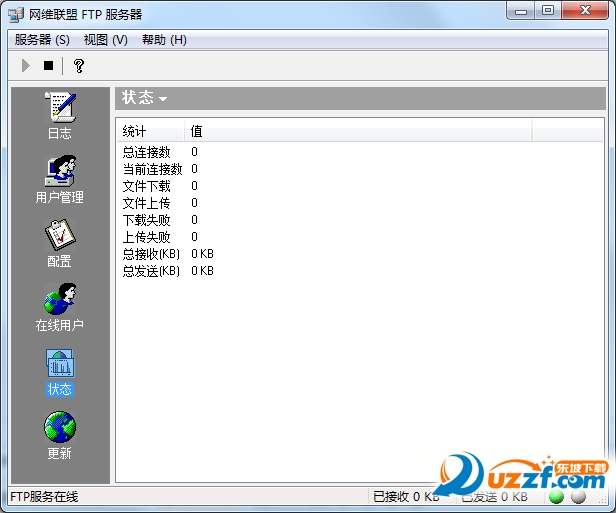Viewport: 616px width, 513px height.
Task: Click the 0 KB value for 总发送
Action: pos(202,271)
